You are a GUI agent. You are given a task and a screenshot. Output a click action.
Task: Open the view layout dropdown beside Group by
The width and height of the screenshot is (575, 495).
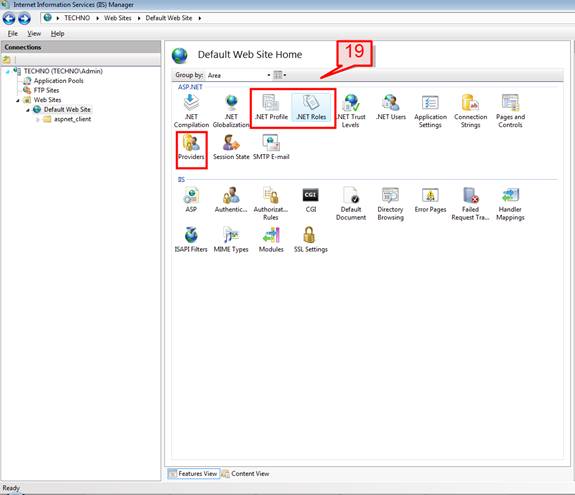pos(280,75)
